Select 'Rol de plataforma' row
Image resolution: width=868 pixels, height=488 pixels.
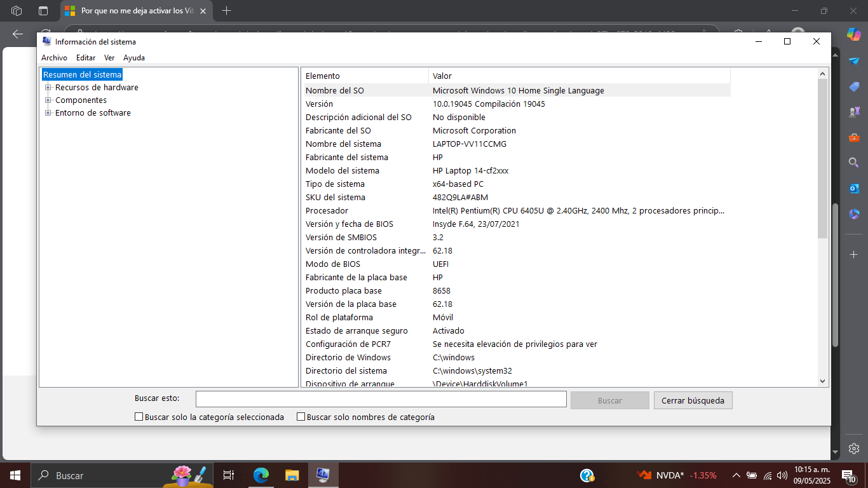pos(517,317)
